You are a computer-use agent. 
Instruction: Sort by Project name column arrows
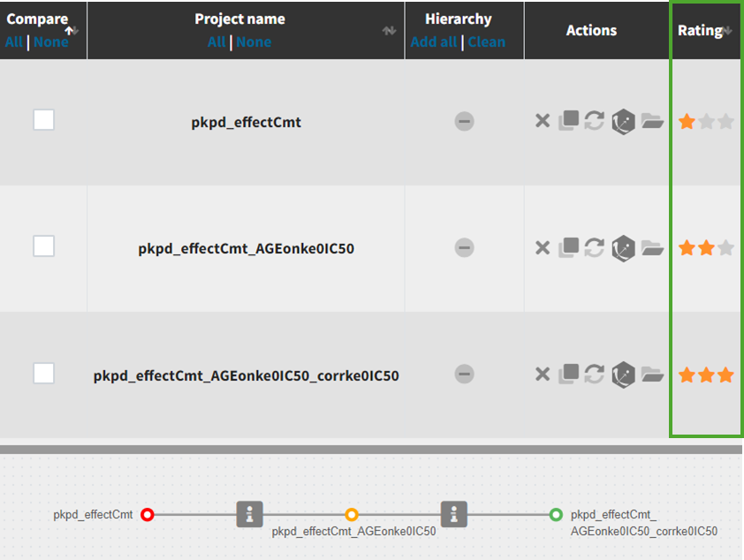[389, 31]
